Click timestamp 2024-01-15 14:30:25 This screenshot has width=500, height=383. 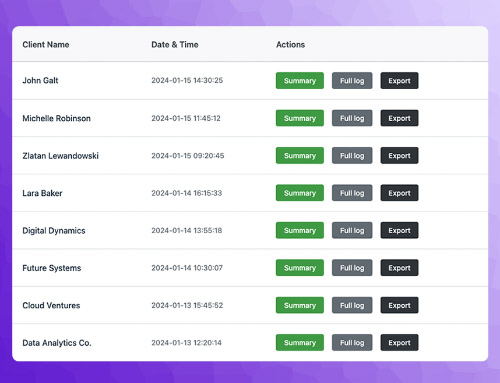pyautogui.click(x=187, y=80)
